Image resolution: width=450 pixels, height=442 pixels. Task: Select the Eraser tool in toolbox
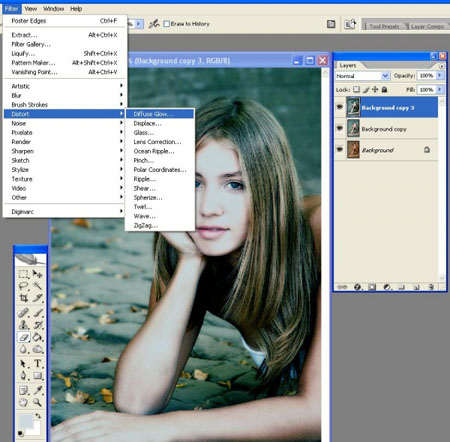tap(24, 337)
